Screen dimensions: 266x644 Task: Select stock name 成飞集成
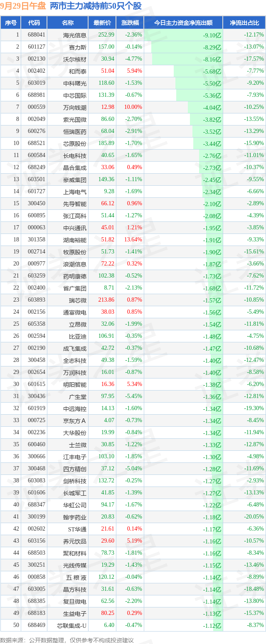coord(75,348)
